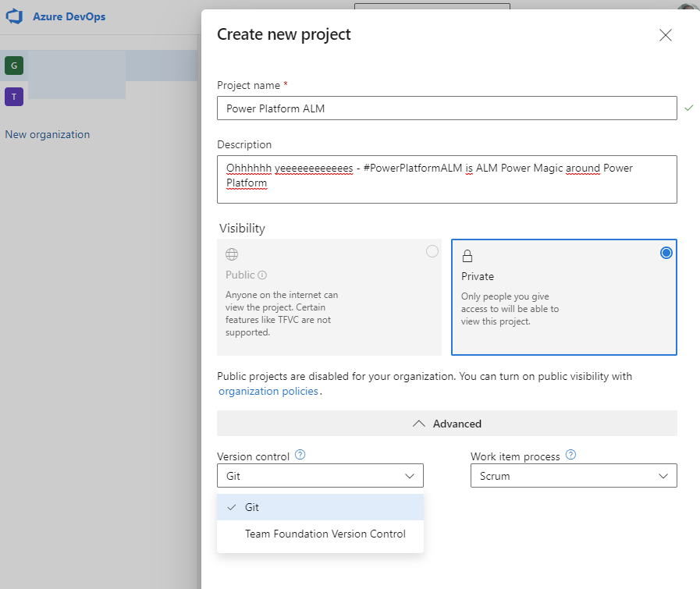
Task: Select the Public visibility radio button
Action: tap(432, 251)
